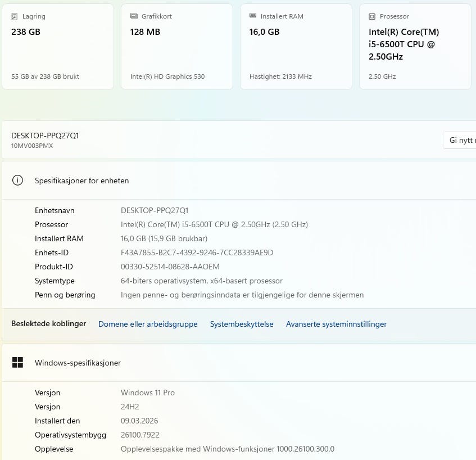Open the Domene eller arbeidsgruppe link
Screen dimensions: 476x460
coord(148,324)
